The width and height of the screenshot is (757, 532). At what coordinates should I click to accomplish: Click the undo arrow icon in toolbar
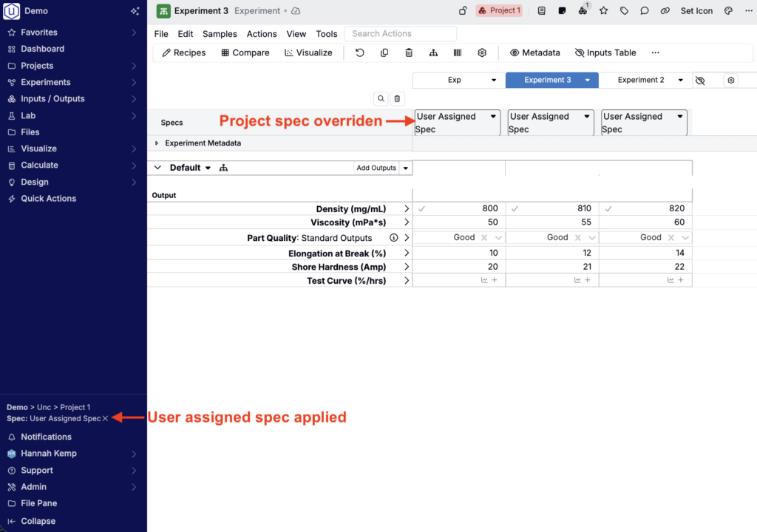tap(360, 53)
